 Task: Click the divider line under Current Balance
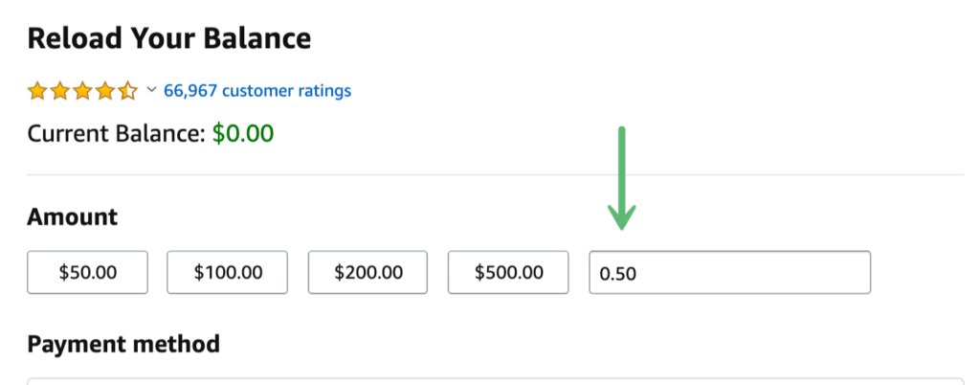[x=496, y=175]
